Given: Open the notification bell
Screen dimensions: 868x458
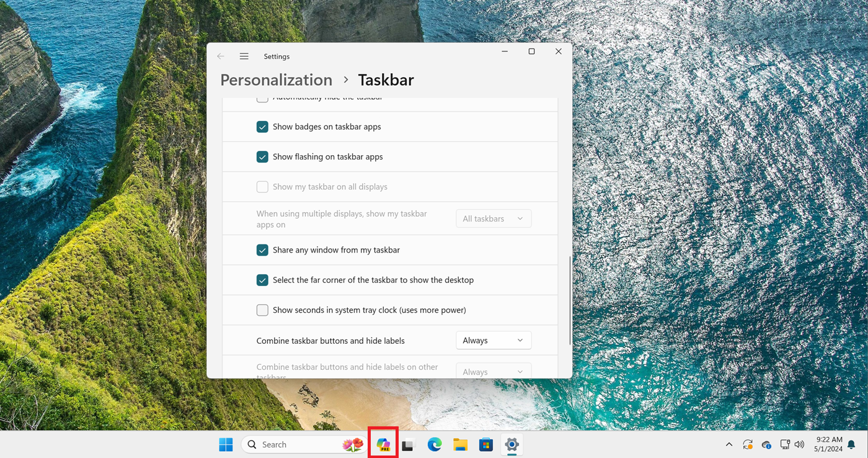Looking at the screenshot, I should [851, 444].
